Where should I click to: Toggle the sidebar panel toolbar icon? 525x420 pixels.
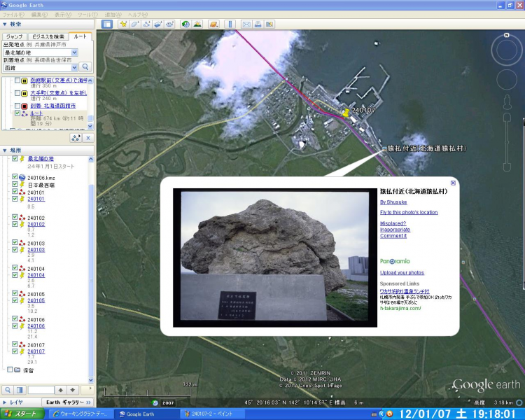point(107,24)
